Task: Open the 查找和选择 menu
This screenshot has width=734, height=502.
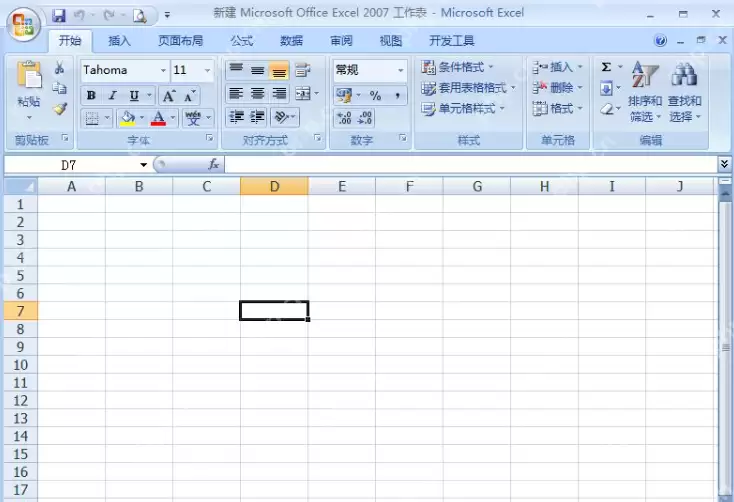Action: (x=684, y=92)
